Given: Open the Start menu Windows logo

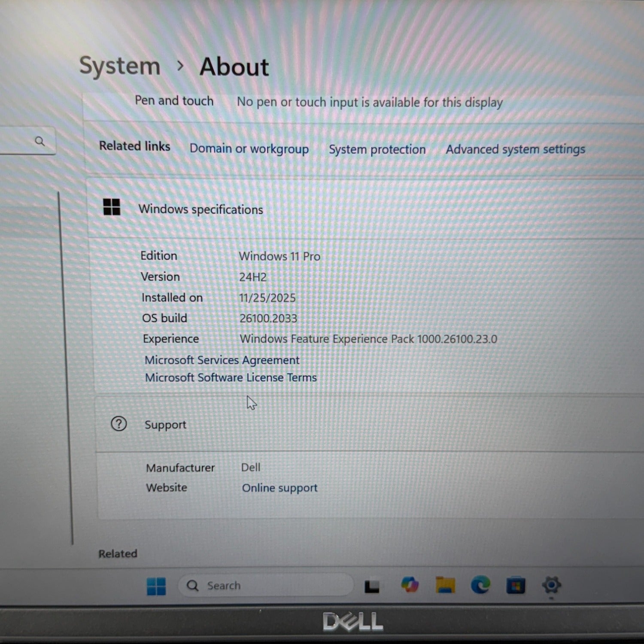Looking at the screenshot, I should (x=156, y=586).
